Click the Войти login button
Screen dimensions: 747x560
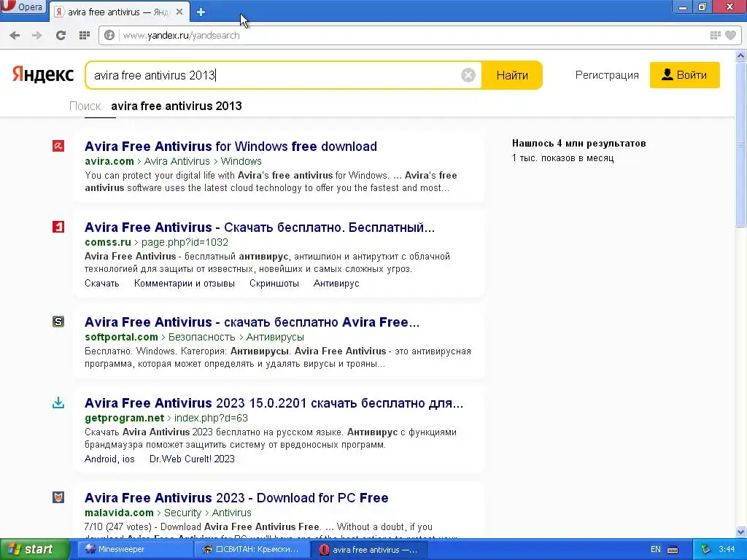684,75
